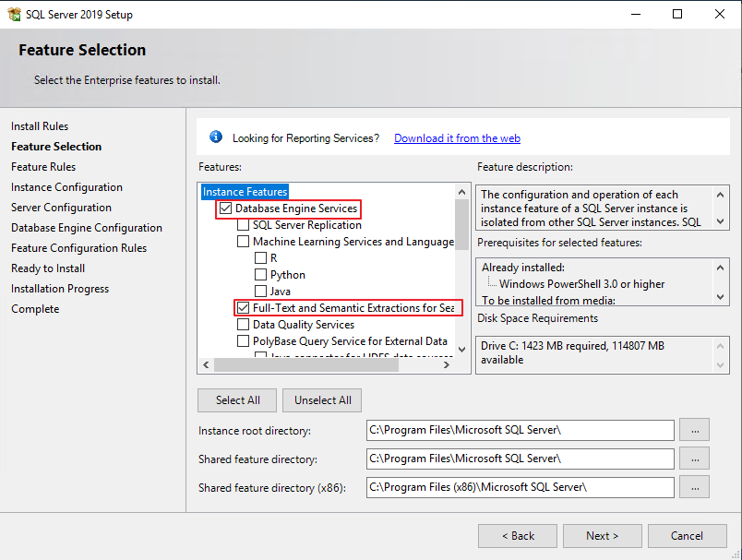This screenshot has width=742, height=560.
Task: Click up arrow of features list scrollbar
Action: click(x=461, y=192)
